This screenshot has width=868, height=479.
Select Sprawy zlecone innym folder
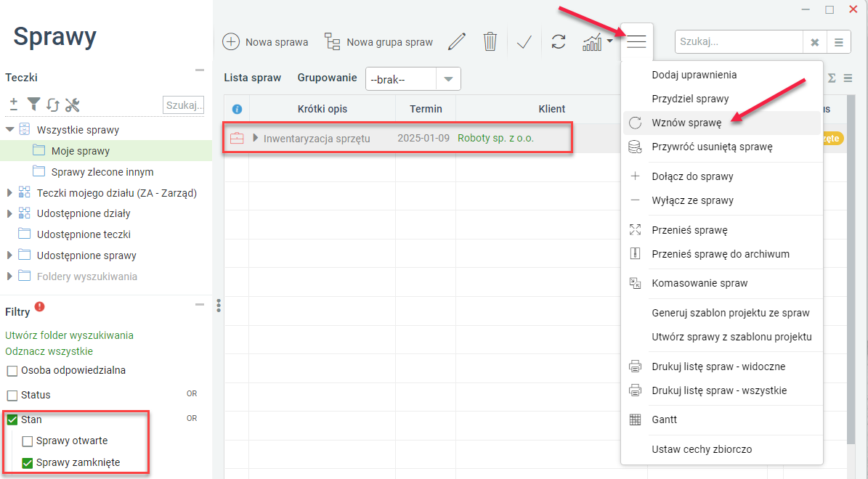(x=102, y=172)
